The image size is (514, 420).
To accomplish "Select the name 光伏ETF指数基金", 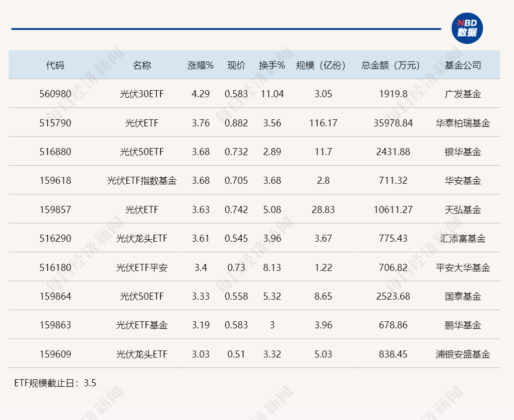I will (142, 180).
